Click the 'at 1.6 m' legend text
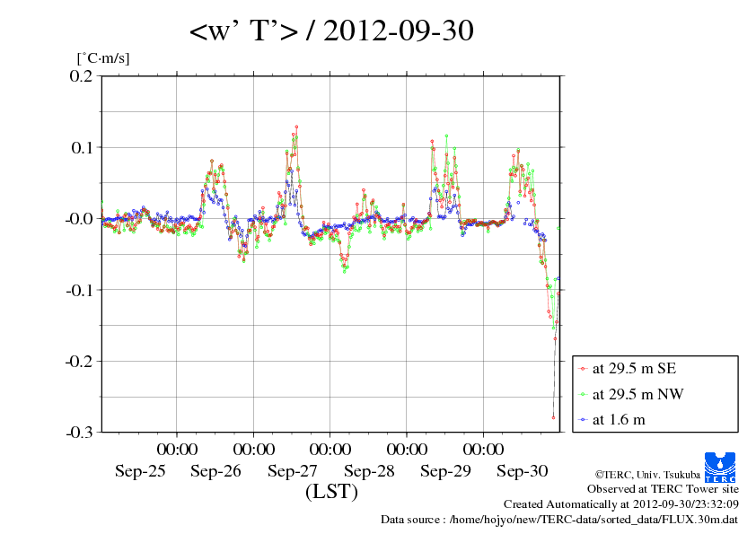Viewport: 756px width, 534px height. (619, 420)
